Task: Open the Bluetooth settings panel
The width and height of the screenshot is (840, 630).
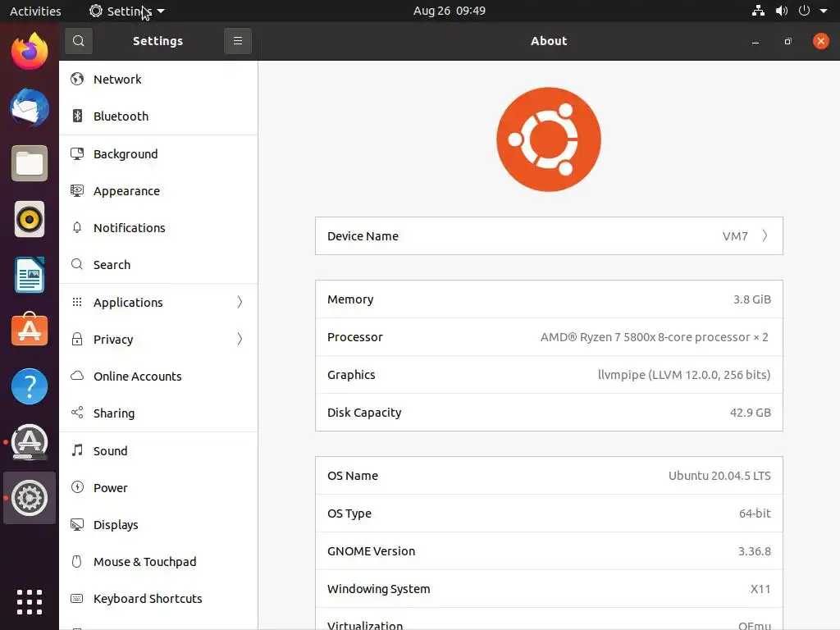Action: coord(158,116)
